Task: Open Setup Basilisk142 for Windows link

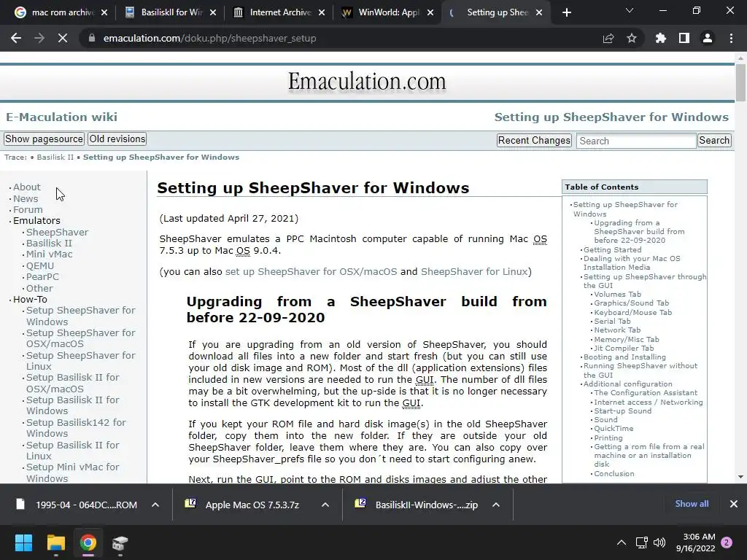Action: coord(76,428)
